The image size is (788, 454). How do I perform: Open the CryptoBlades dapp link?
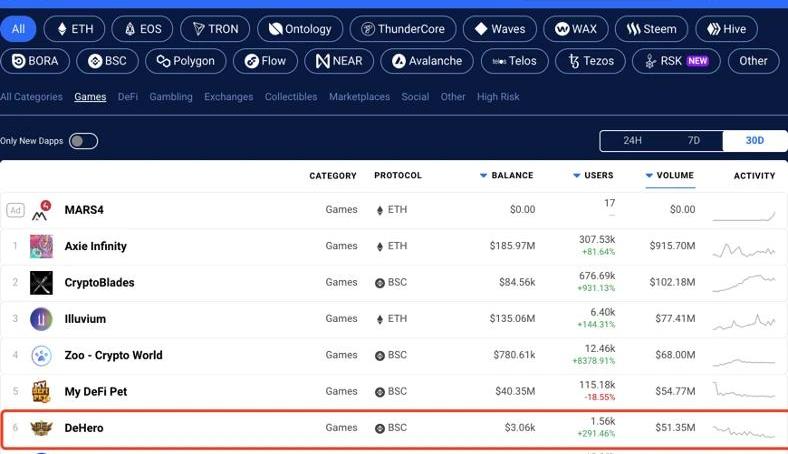pyautogui.click(x=100, y=283)
